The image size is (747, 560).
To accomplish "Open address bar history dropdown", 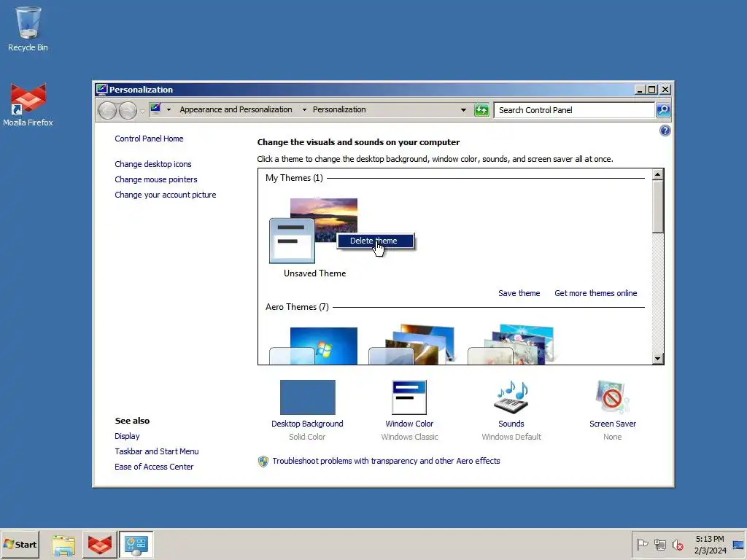I will pos(463,110).
